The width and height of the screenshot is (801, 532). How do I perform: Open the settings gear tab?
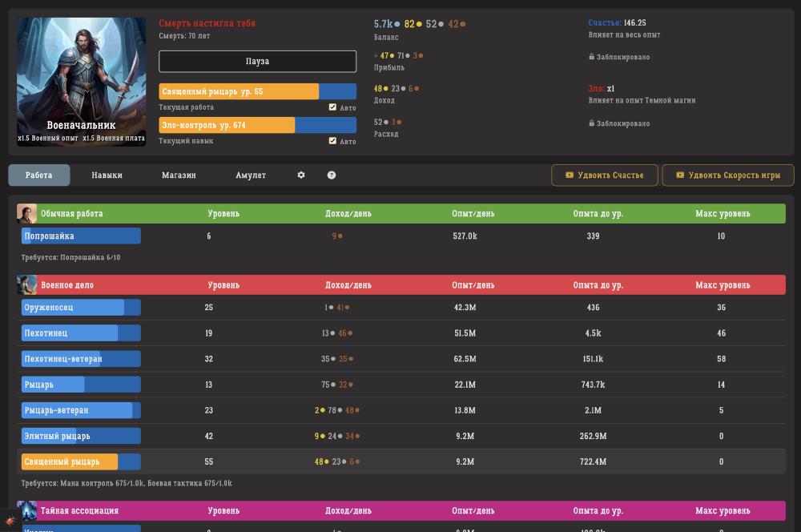coord(301,175)
